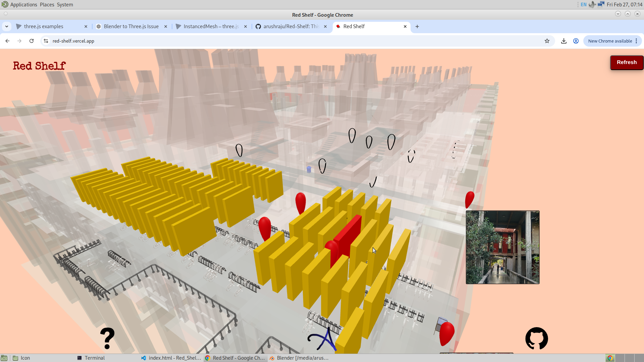Image resolution: width=644 pixels, height=362 pixels.
Task: Open the Chrome profile icon
Action: (576, 41)
